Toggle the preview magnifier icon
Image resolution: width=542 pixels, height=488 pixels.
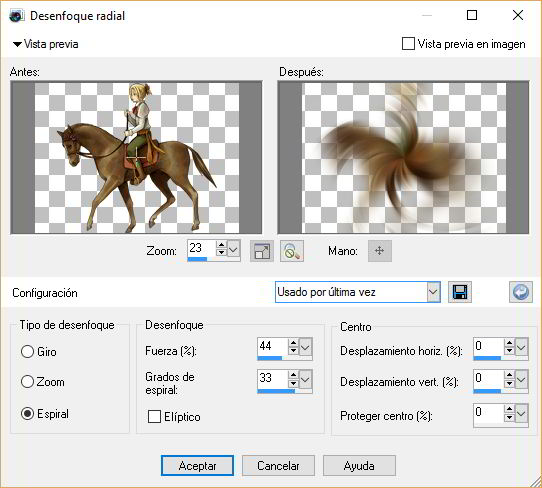292,251
